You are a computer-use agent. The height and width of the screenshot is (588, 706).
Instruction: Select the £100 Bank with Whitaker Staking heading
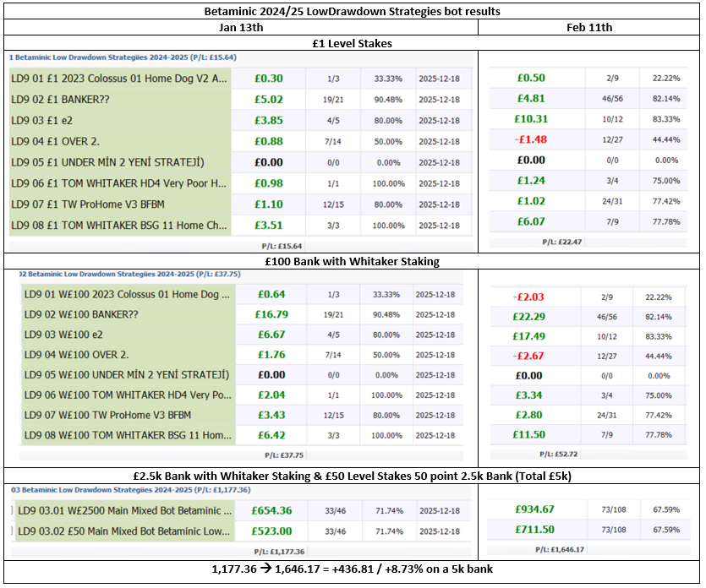pos(352,261)
